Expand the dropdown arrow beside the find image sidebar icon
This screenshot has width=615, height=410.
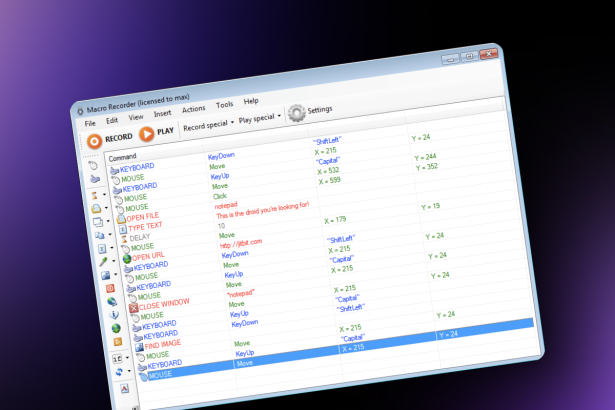pyautogui.click(x=116, y=274)
